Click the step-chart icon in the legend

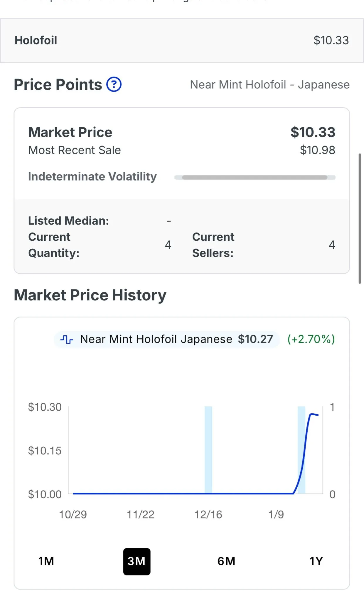[x=67, y=340]
